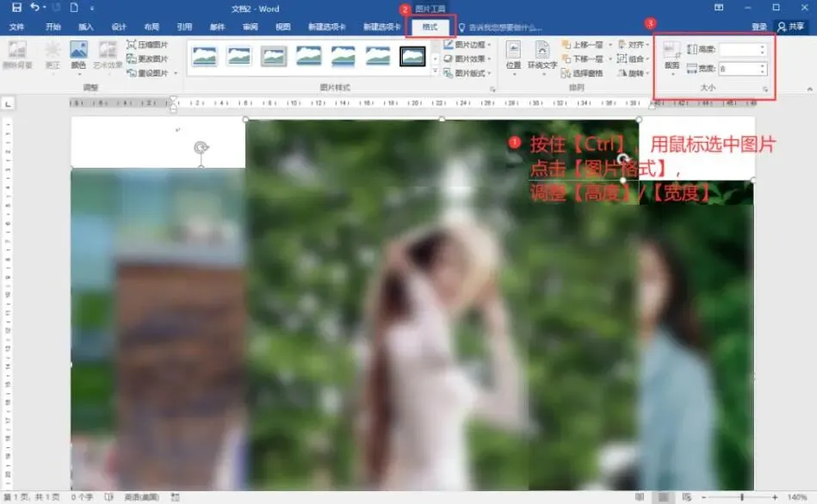Collapse the ribbon with the chevron
Viewport: 817px width, 504px height.
click(809, 89)
